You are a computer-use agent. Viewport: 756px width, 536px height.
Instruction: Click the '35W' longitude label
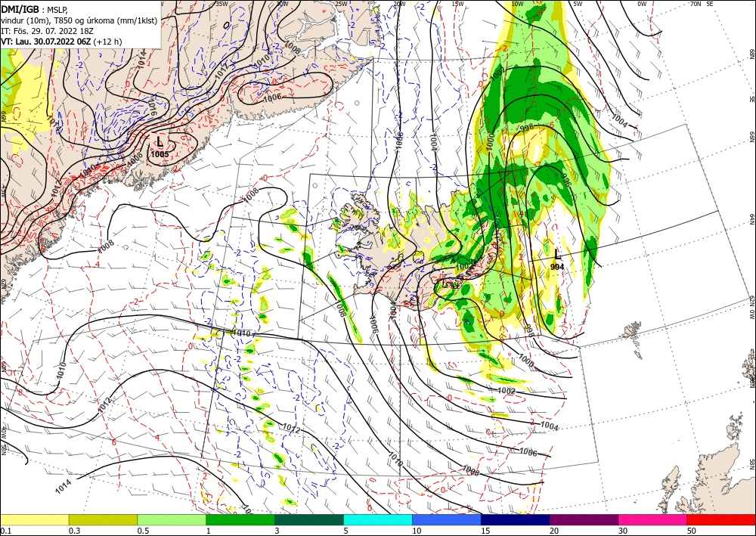point(222,4)
